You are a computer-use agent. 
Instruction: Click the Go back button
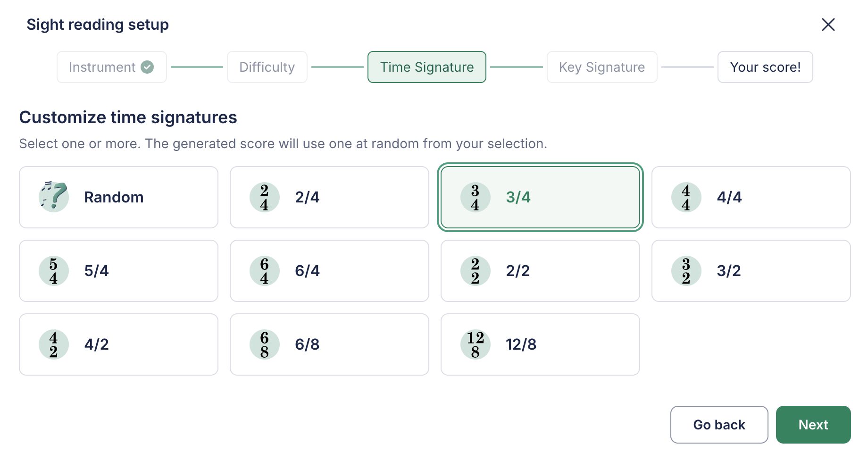[719, 425]
